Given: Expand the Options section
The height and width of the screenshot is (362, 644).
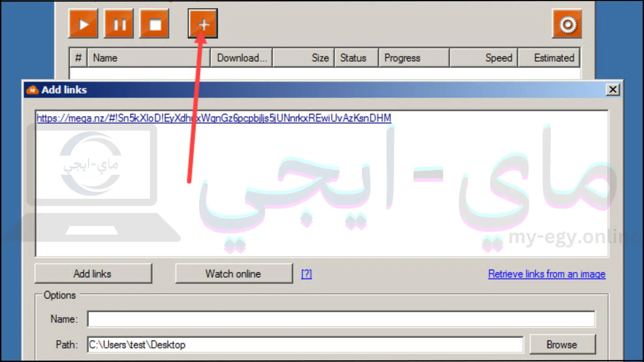Looking at the screenshot, I should click(60, 295).
